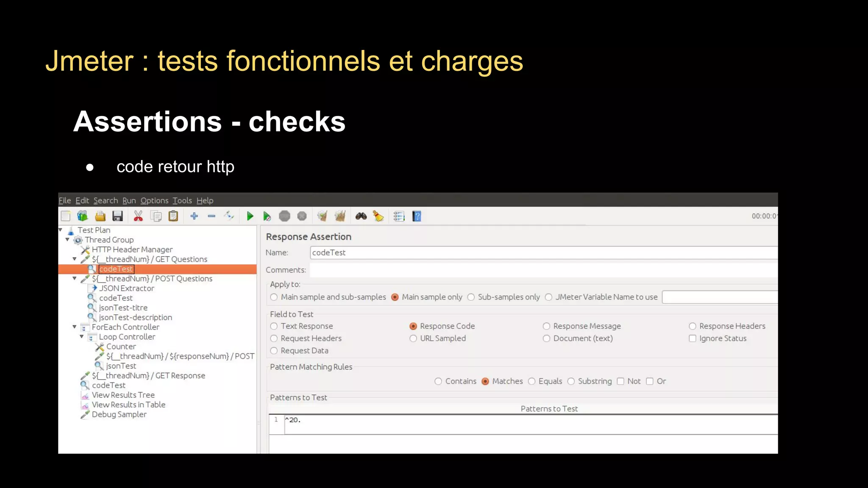Select Sub-samples only radio button
This screenshot has height=488, width=868.
click(471, 297)
